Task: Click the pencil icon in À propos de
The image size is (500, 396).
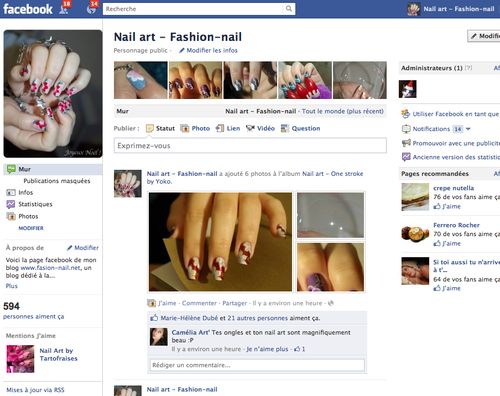Action: tap(70, 248)
